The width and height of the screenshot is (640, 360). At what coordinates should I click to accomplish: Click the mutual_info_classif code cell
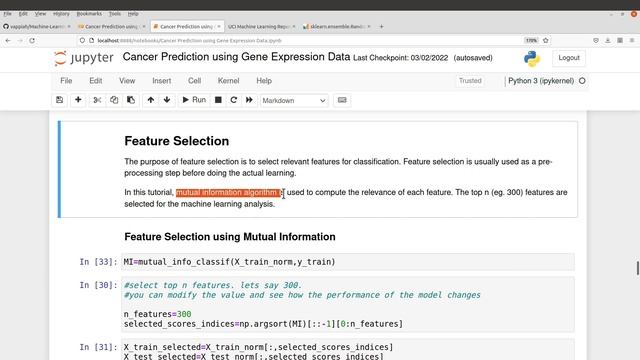tap(348, 262)
